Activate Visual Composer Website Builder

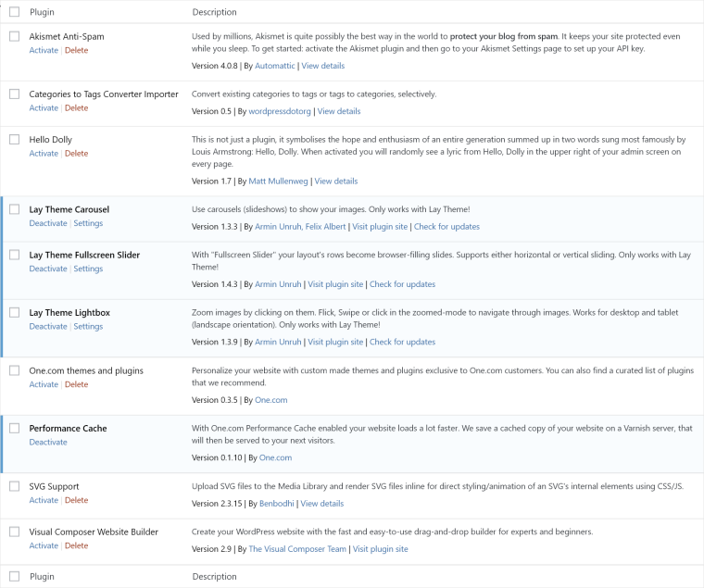pos(44,545)
